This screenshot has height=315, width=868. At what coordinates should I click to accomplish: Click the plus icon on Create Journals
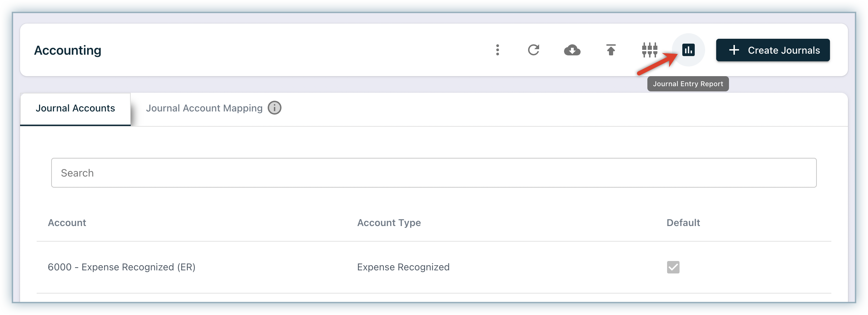click(734, 50)
